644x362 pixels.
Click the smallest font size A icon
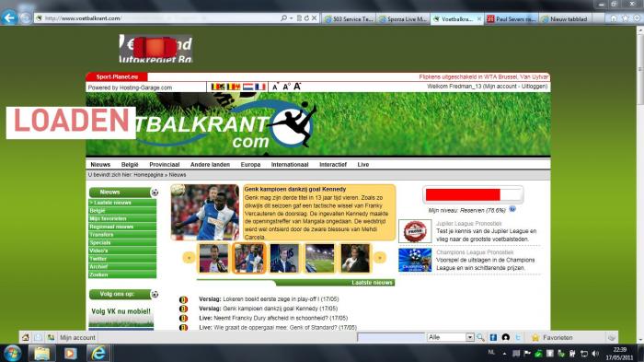pos(275,88)
